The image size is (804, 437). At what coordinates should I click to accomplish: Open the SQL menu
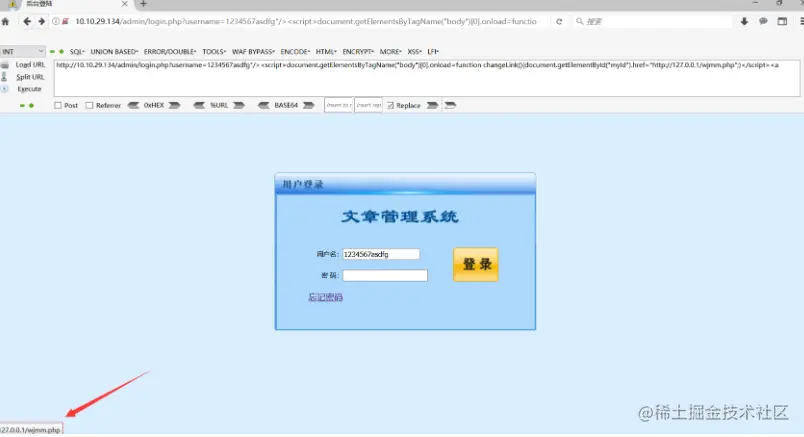77,52
